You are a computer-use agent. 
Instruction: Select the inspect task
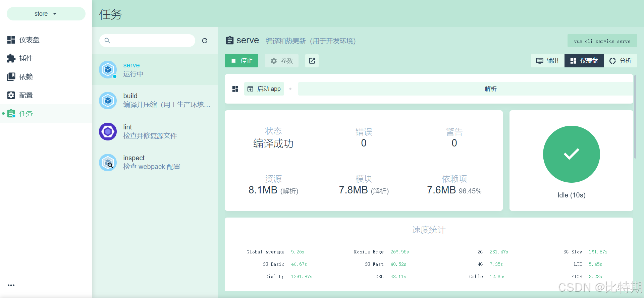click(x=155, y=163)
